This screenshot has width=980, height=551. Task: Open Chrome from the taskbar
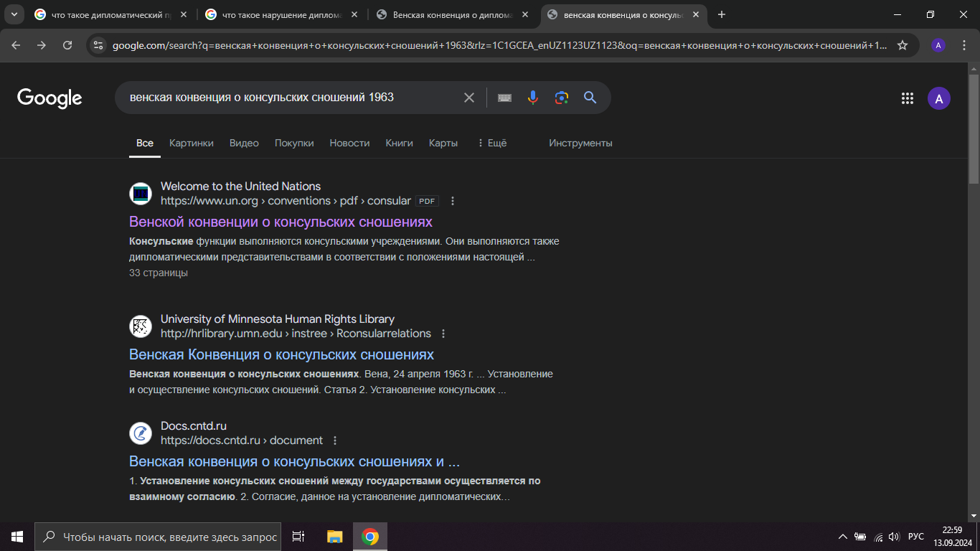(x=370, y=537)
